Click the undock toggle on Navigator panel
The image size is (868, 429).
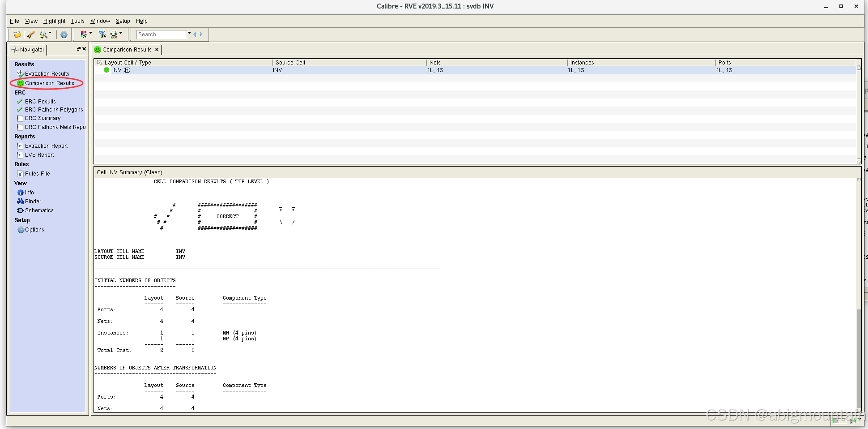coord(80,49)
